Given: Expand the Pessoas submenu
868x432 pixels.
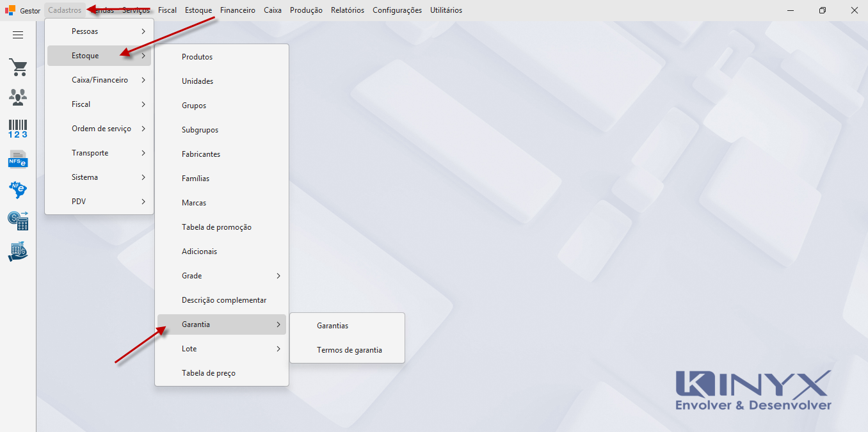Looking at the screenshot, I should coord(99,31).
